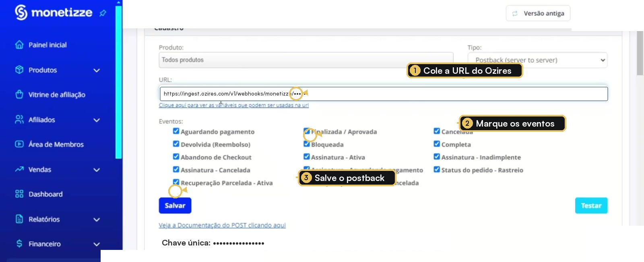
Task: Toggle the sidebar pin icon
Action: [103, 13]
